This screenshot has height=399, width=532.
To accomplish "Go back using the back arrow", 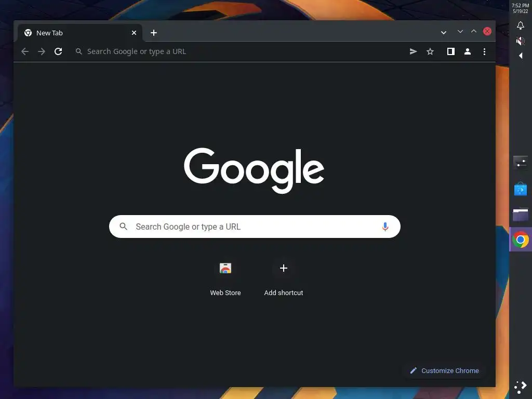I will 25,51.
